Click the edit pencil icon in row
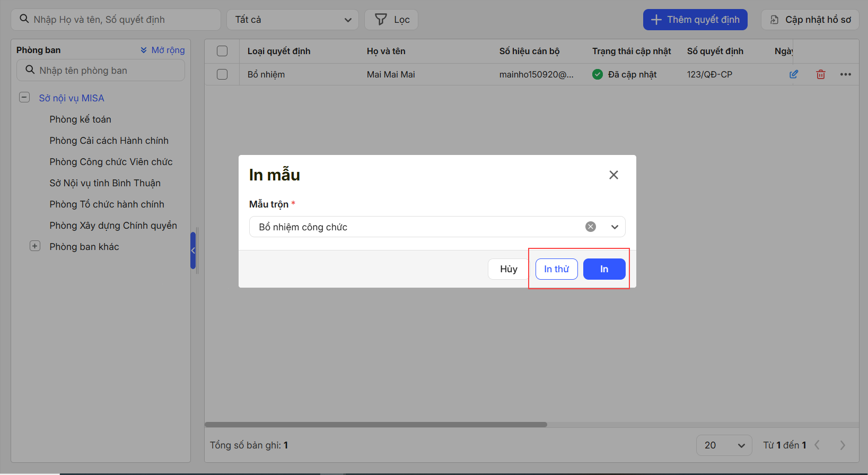The image size is (868, 475). tap(793, 74)
